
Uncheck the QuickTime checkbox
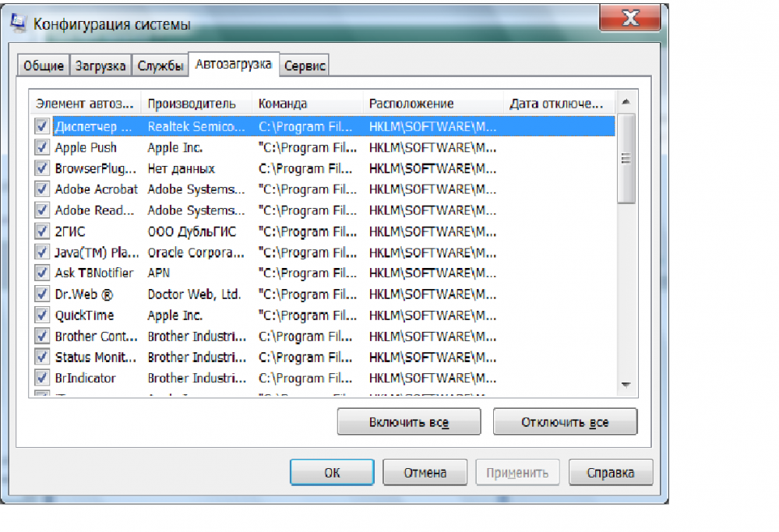coord(42,315)
